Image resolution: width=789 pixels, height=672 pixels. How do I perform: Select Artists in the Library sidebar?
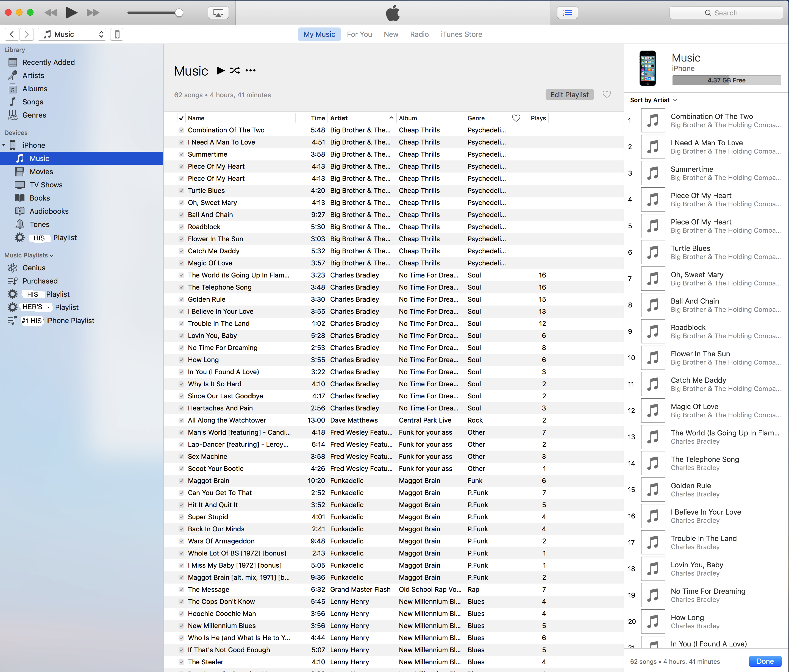tap(33, 75)
